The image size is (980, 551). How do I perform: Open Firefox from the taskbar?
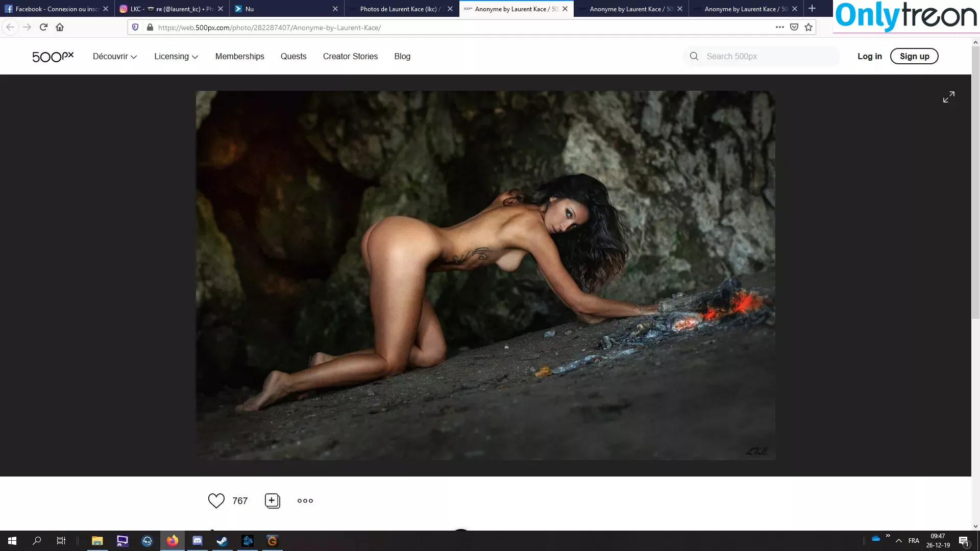(173, 541)
